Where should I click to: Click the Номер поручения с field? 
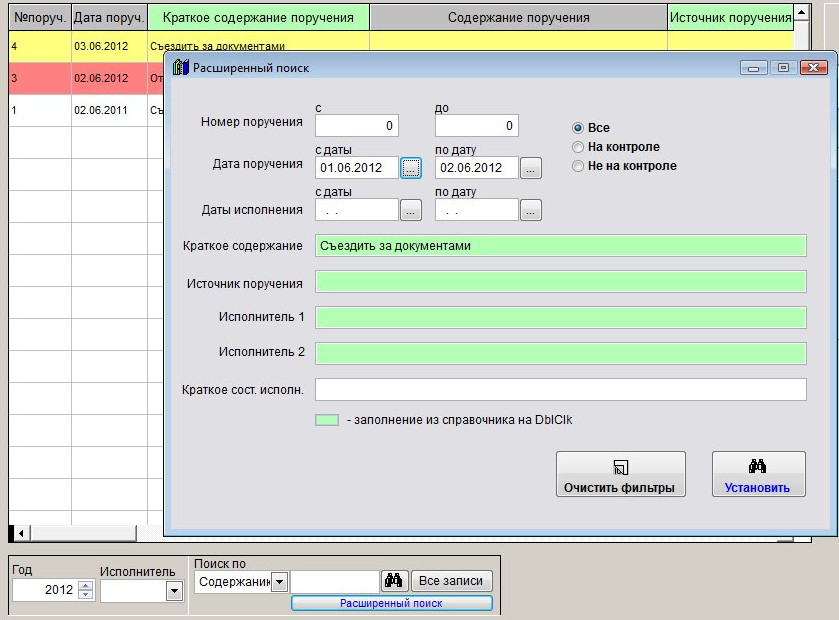(357, 126)
